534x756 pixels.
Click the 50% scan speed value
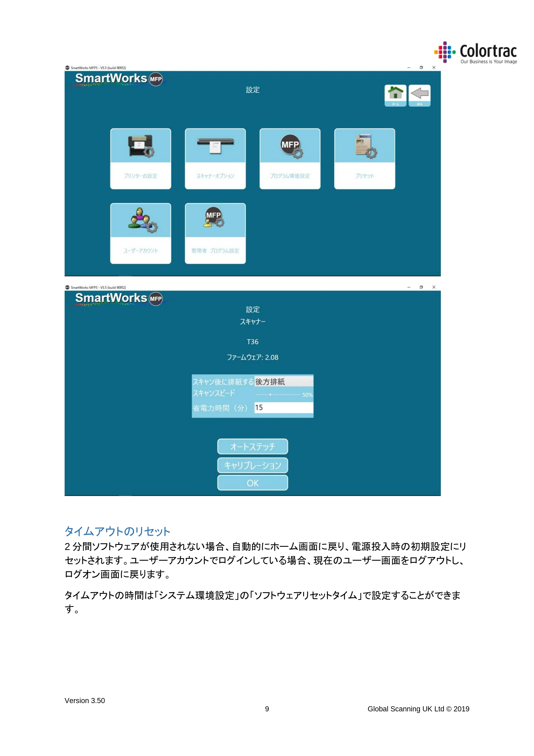point(307,395)
